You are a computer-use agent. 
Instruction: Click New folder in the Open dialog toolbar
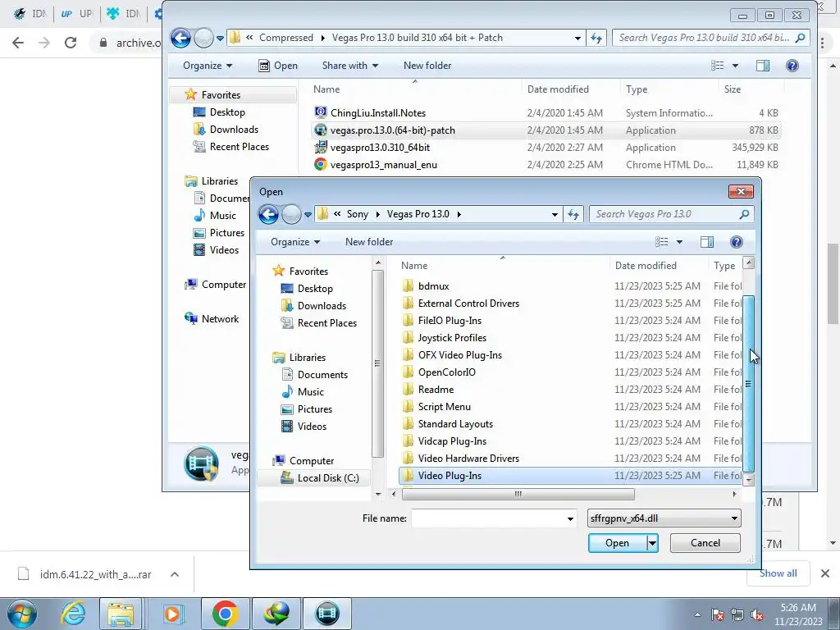click(x=369, y=242)
